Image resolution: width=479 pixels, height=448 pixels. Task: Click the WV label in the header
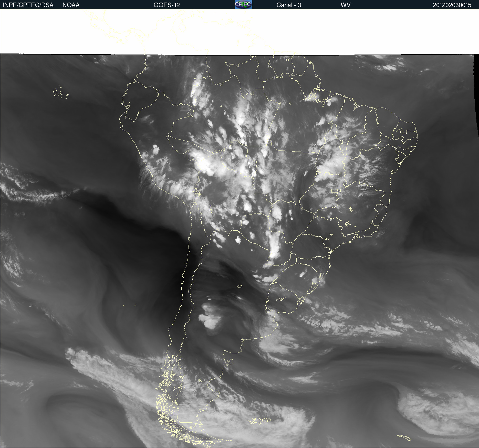coord(346,5)
